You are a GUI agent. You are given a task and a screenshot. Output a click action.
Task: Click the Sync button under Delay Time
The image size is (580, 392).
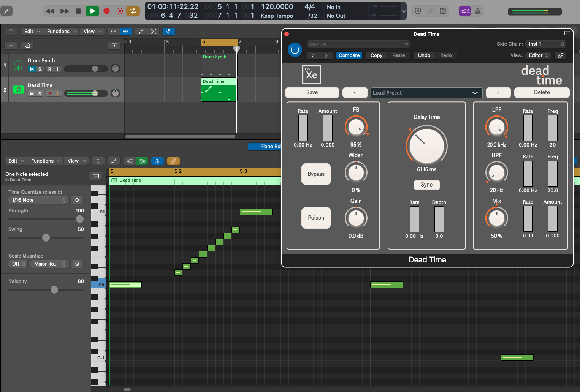[426, 185]
